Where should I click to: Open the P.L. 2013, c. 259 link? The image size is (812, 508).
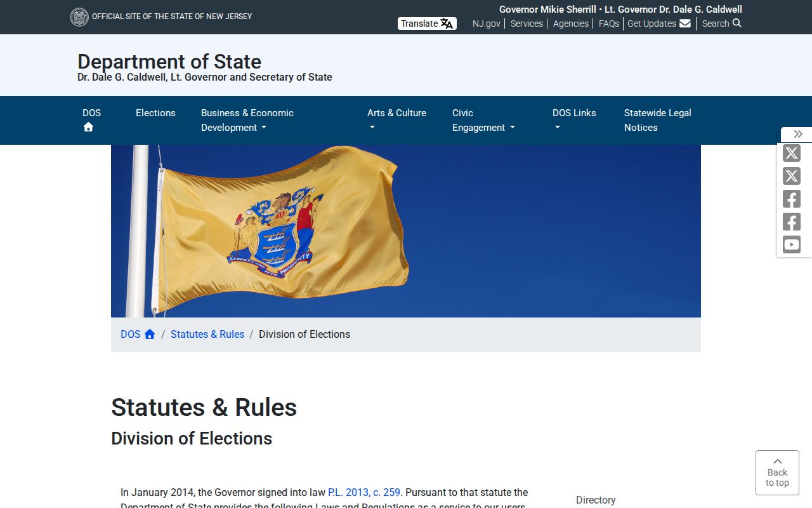pos(364,492)
